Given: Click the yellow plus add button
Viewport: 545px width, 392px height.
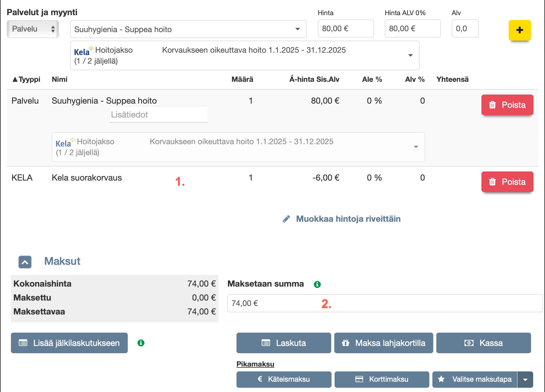Looking at the screenshot, I should (520, 30).
